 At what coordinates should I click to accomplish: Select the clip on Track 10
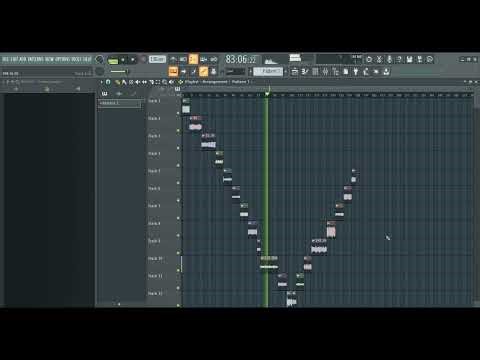(x=269, y=263)
